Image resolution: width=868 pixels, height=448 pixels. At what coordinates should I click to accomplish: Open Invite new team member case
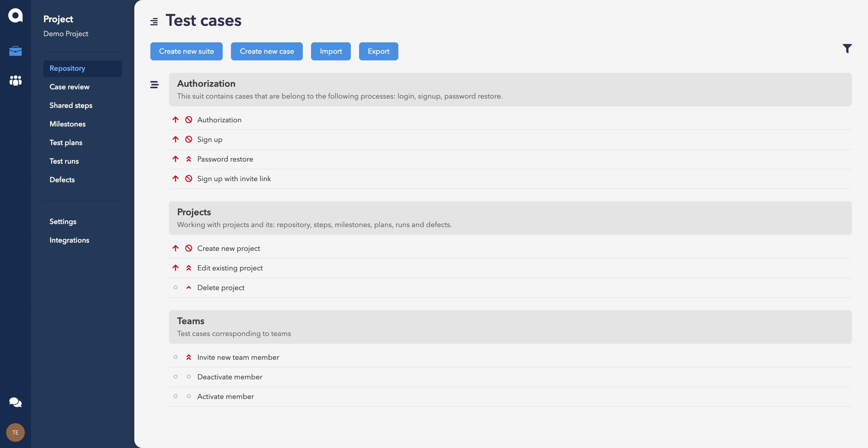(238, 357)
